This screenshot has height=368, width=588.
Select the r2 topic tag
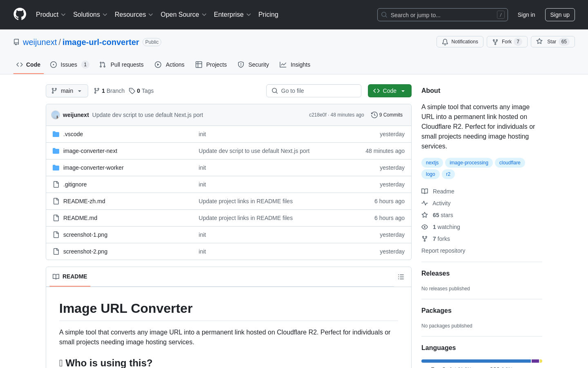(x=448, y=174)
